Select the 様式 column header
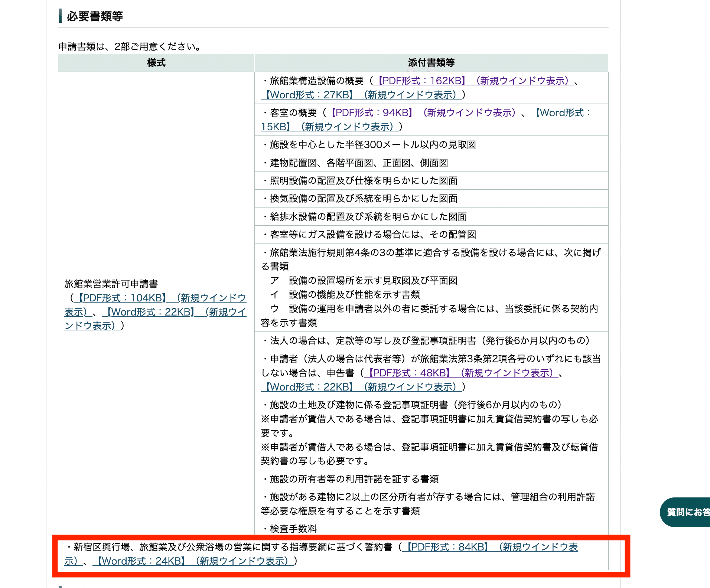Viewport: 710px width, 588px height. point(156,62)
